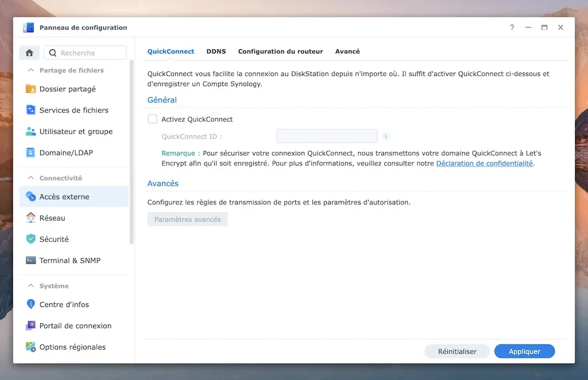Open the Déclaration de confidentialité link
Viewport: 588px width, 380px height.
(484, 164)
